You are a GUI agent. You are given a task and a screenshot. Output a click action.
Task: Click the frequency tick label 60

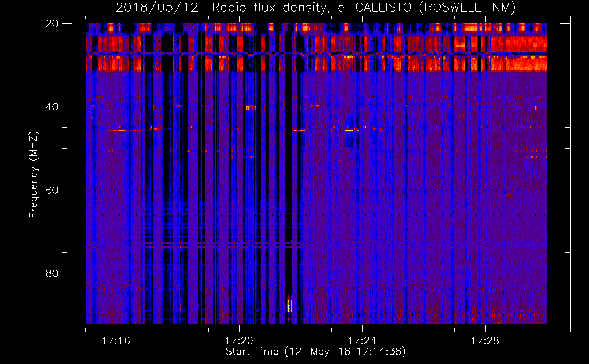(x=52, y=190)
